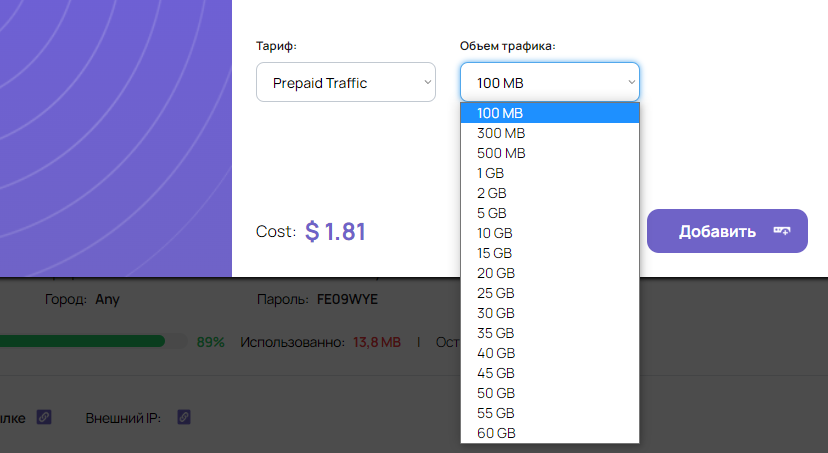Screen dimensions: 828x453
Task: Click the 89% percentage text
Action: (x=211, y=342)
